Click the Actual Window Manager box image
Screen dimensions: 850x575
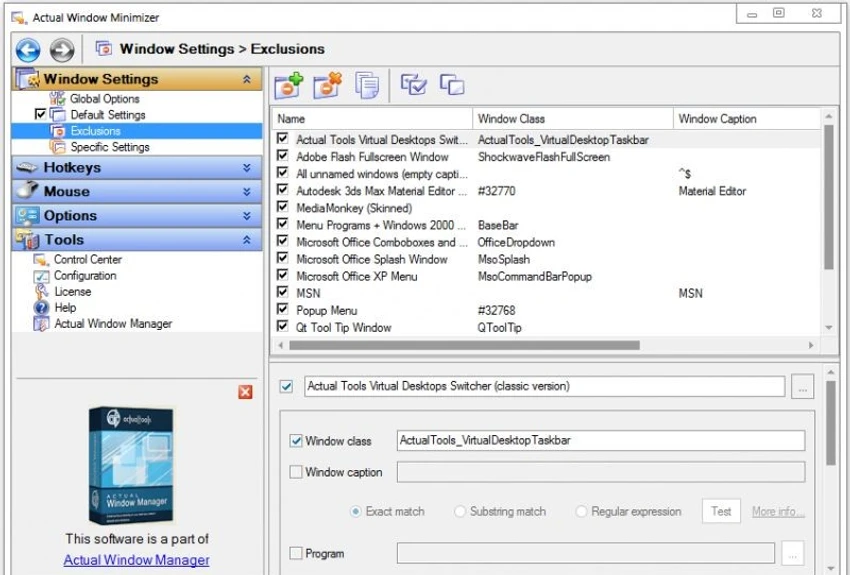(132, 466)
